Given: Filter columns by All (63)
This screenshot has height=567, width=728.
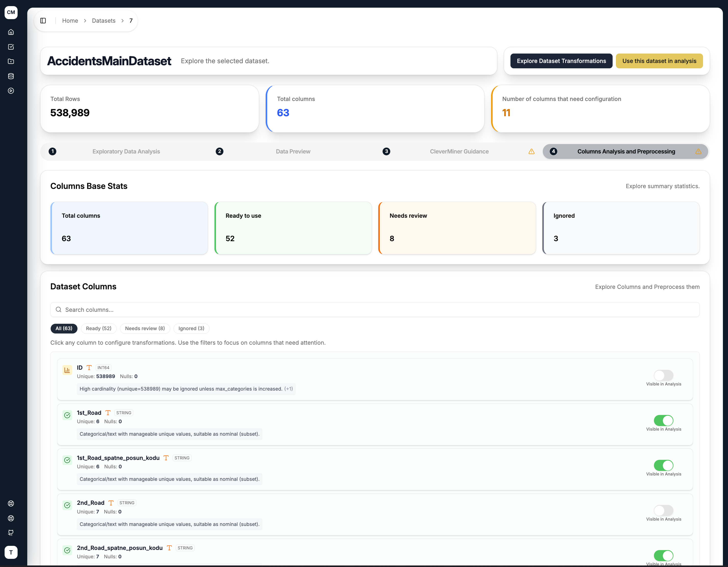Looking at the screenshot, I should (64, 328).
